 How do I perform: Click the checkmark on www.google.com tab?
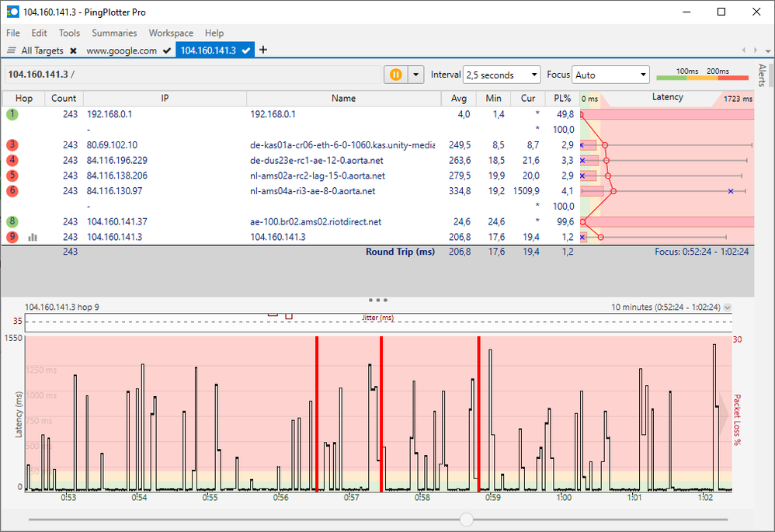167,50
